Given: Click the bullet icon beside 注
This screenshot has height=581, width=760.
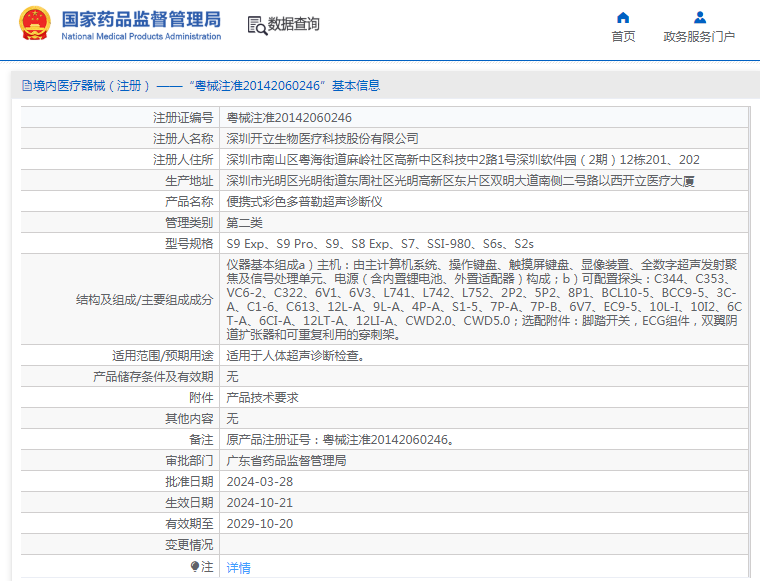Looking at the screenshot, I should pos(195,566).
